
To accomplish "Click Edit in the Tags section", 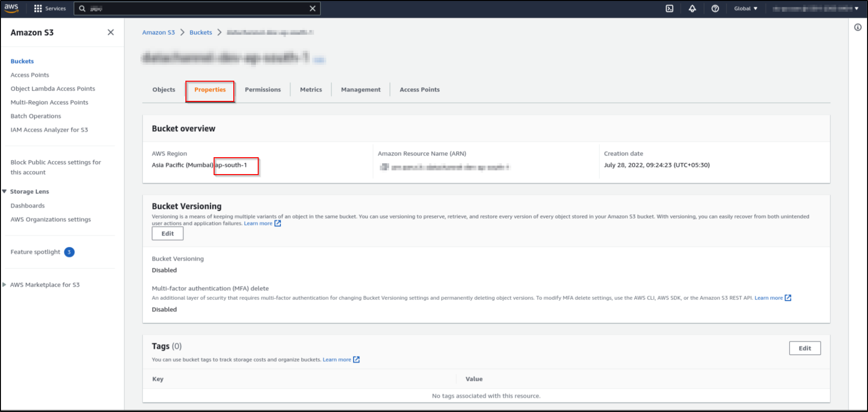I will (805, 348).
